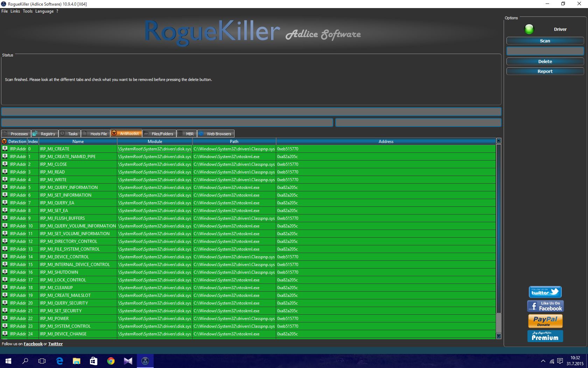Click the Like Us On Facebook badge

545,306
